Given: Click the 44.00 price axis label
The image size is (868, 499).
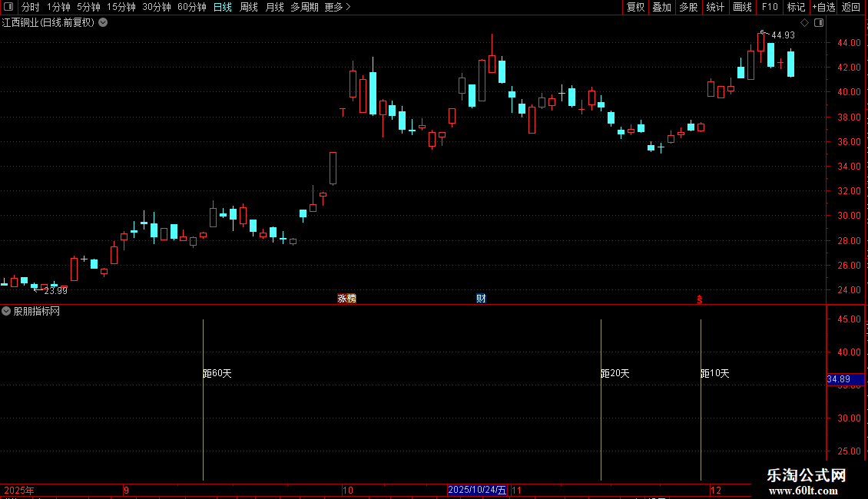Looking at the screenshot, I should [849, 42].
